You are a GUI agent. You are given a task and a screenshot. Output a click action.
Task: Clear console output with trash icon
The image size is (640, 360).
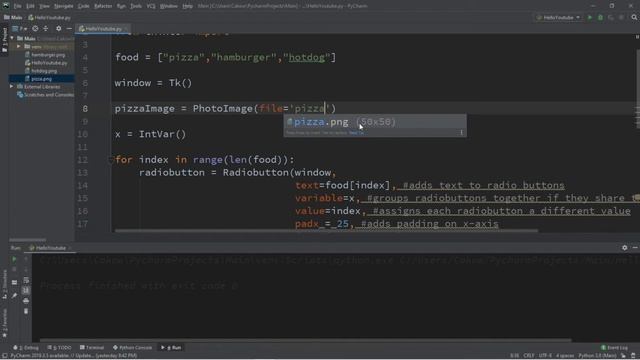click(26, 311)
